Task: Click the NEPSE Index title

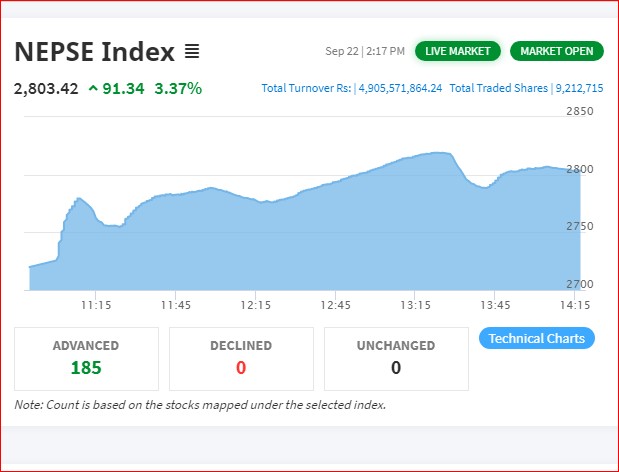Action: click(94, 52)
